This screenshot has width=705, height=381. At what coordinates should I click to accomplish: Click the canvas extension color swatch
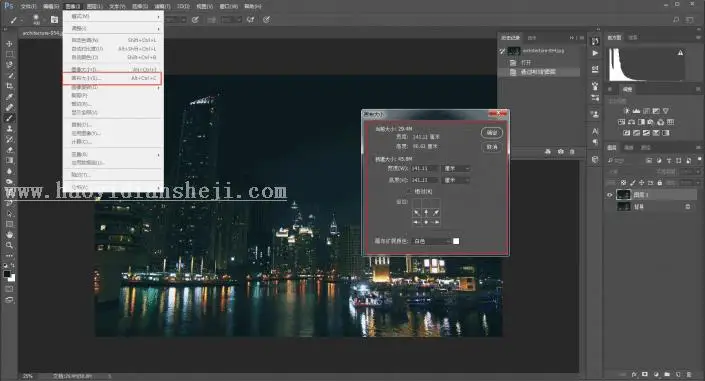tap(456, 242)
